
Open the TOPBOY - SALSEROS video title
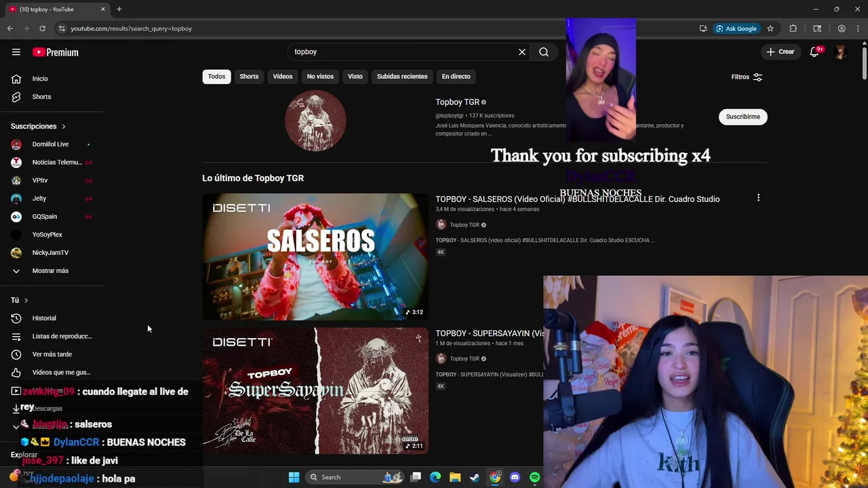coord(577,199)
